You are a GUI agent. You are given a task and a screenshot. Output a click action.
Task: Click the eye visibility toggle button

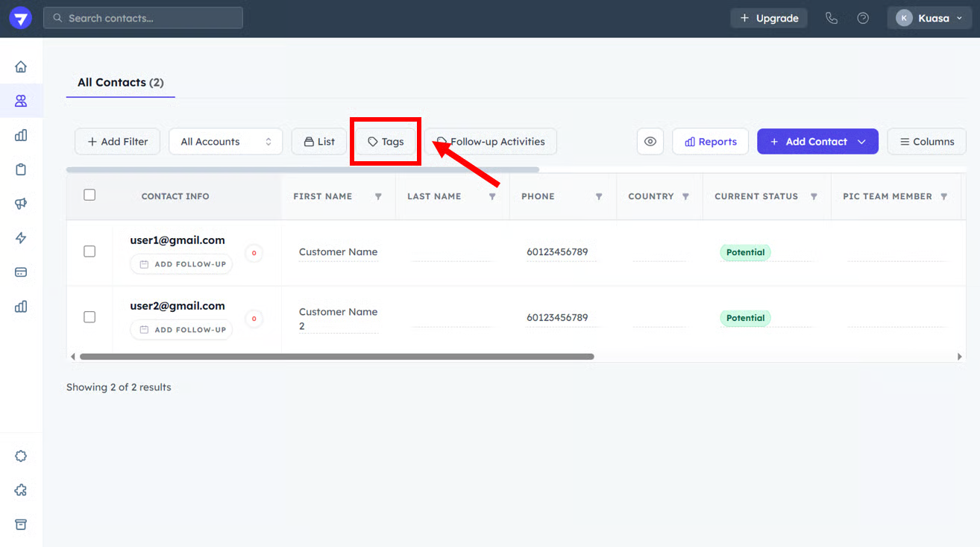tap(650, 141)
